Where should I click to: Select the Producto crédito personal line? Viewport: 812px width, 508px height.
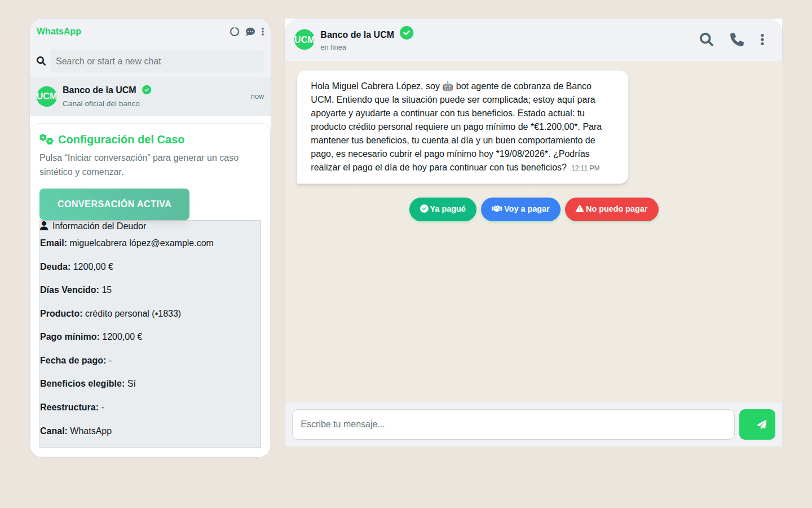[111, 314]
